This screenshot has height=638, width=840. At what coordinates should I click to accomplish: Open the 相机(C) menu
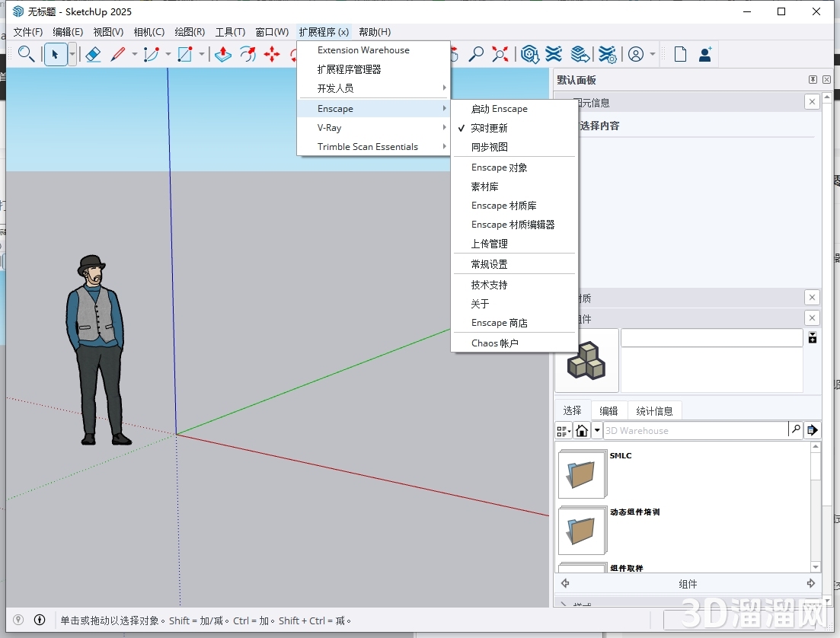pos(149,32)
